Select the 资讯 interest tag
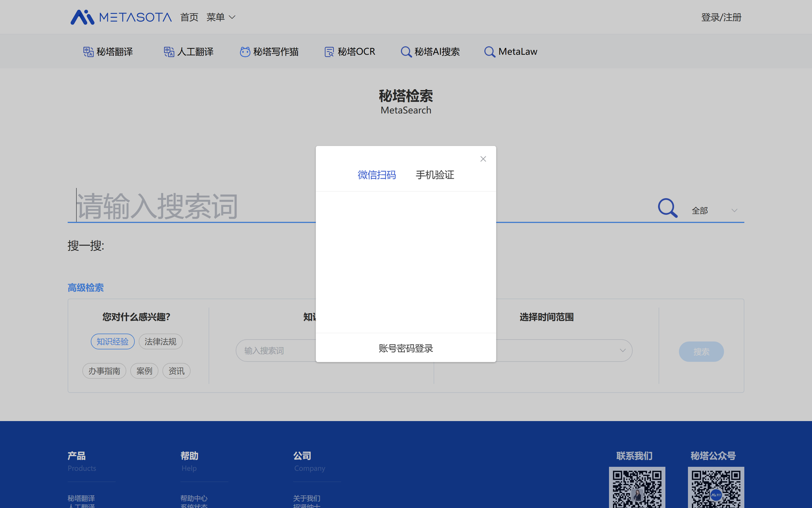The width and height of the screenshot is (812, 508). pyautogui.click(x=176, y=371)
